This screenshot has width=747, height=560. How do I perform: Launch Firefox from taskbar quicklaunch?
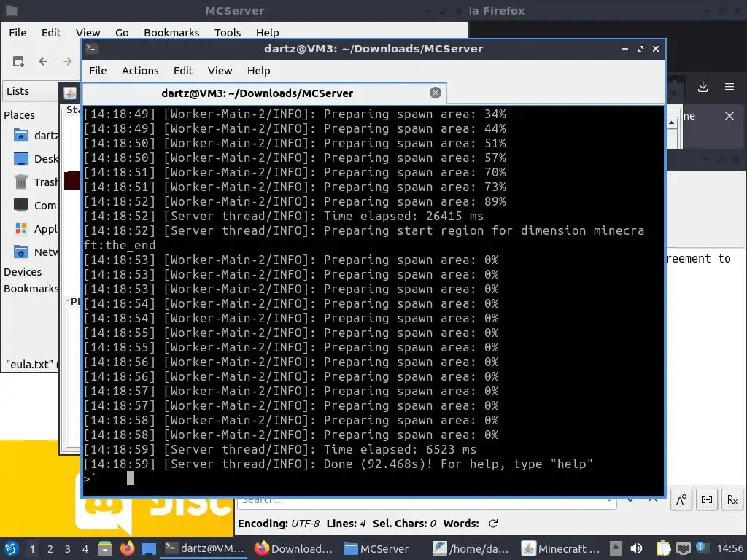pos(127,548)
